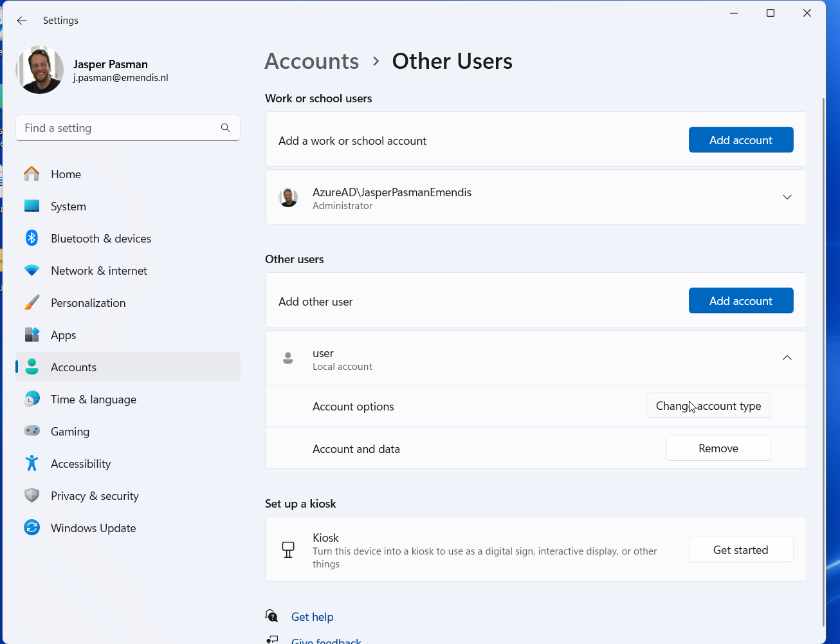Click the search magnifier icon
This screenshot has width=840, height=644.
225,128
